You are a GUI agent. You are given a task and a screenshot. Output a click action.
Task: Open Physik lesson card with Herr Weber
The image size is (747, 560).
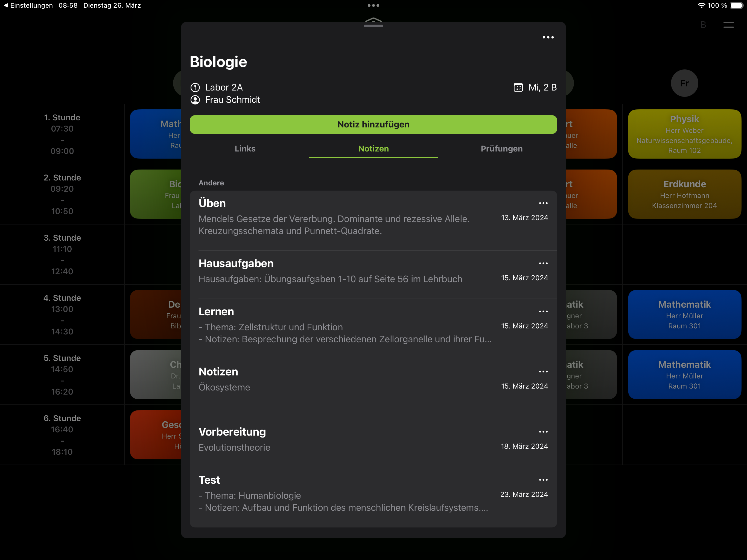pos(685,134)
